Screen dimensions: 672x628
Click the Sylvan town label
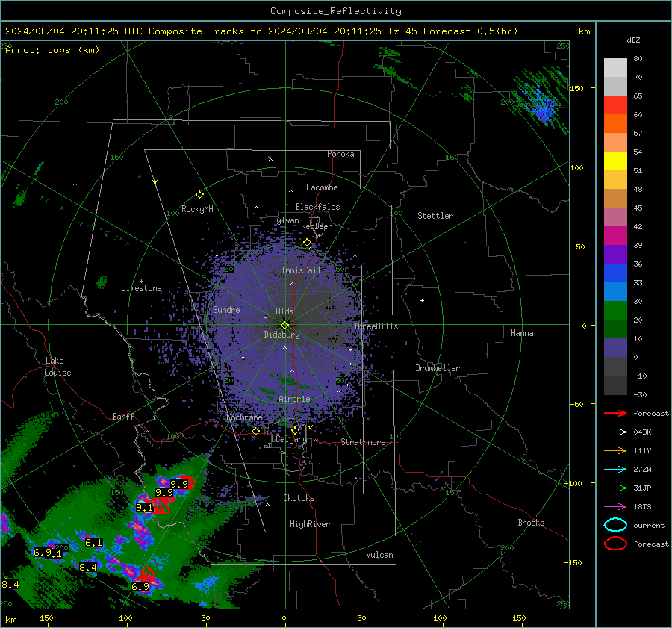point(285,220)
